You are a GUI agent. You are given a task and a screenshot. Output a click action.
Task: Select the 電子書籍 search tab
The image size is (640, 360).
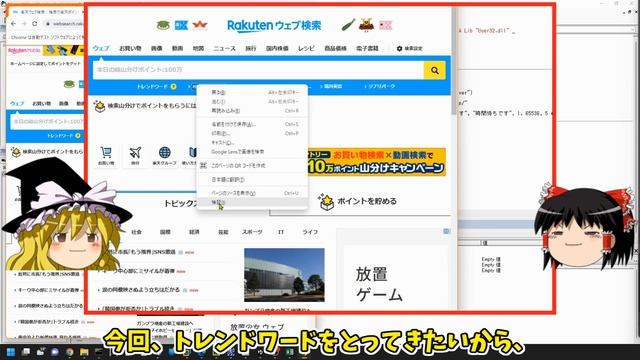pyautogui.click(x=367, y=48)
